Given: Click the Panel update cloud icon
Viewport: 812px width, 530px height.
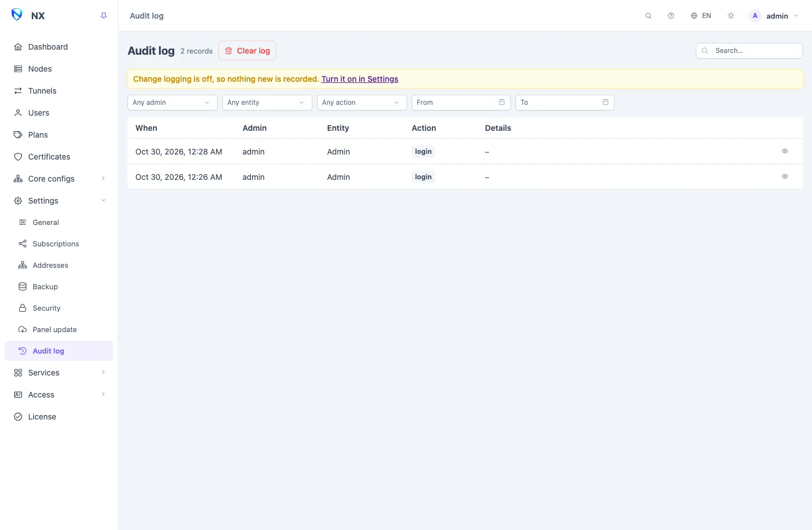Looking at the screenshot, I should coord(23,329).
